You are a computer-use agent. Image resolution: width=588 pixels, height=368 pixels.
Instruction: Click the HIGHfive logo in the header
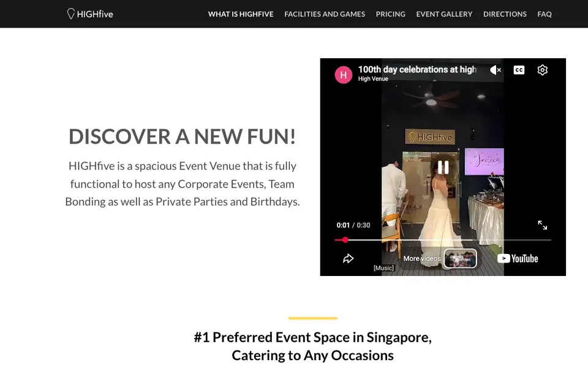coord(90,14)
